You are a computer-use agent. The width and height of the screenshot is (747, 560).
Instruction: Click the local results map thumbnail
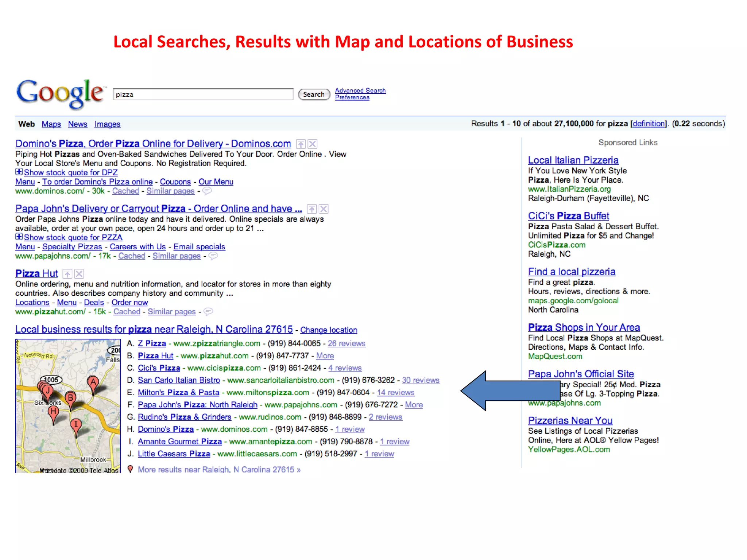pos(68,406)
